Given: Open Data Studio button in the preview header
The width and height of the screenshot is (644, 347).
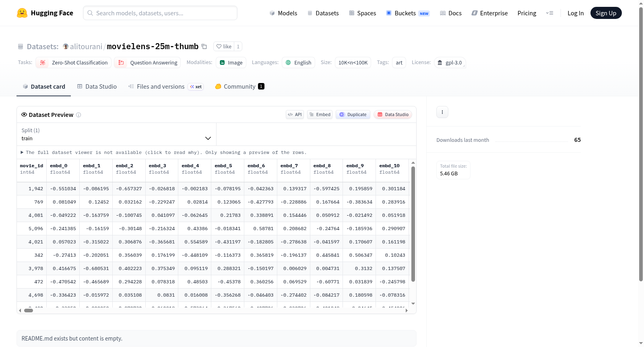Looking at the screenshot, I should (393, 114).
